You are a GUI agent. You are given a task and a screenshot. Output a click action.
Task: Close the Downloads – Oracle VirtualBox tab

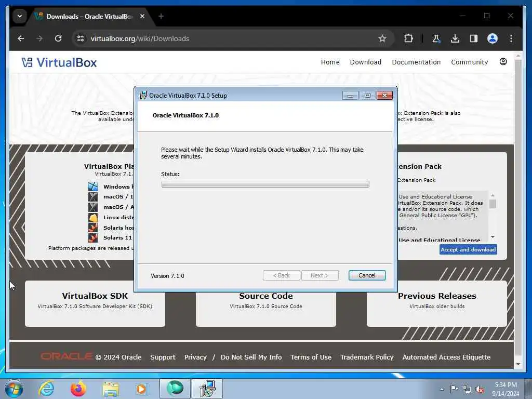coord(142,16)
